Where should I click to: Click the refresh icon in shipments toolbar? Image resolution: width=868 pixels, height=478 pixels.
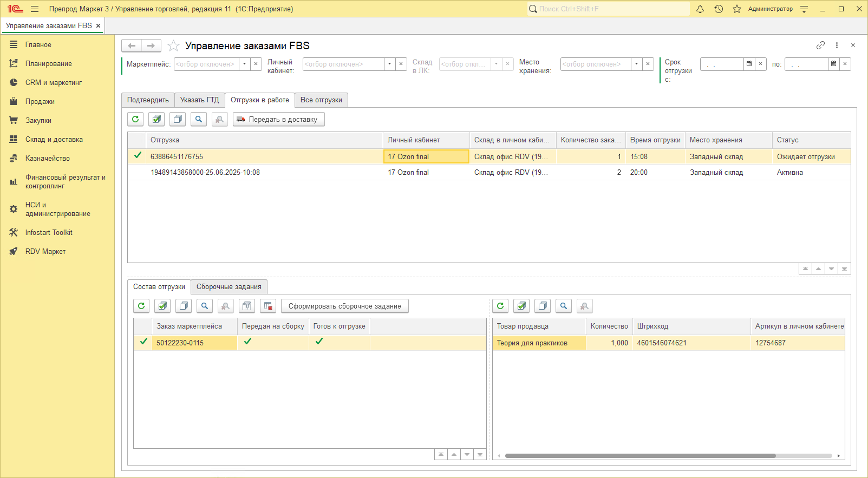[x=135, y=119]
